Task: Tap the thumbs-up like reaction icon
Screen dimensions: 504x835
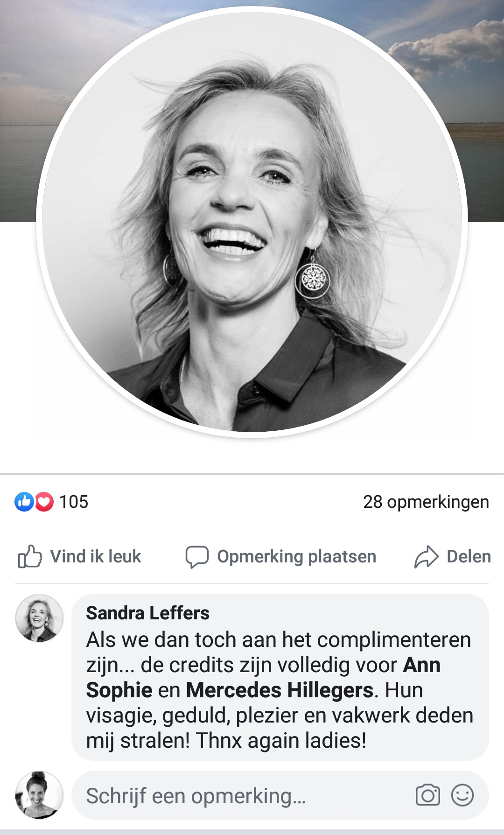Action: [x=24, y=502]
